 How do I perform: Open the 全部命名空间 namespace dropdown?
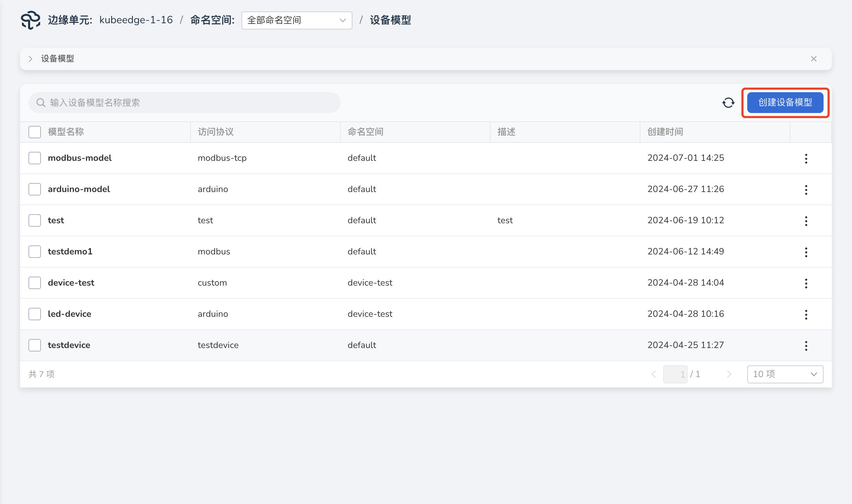pyautogui.click(x=297, y=20)
